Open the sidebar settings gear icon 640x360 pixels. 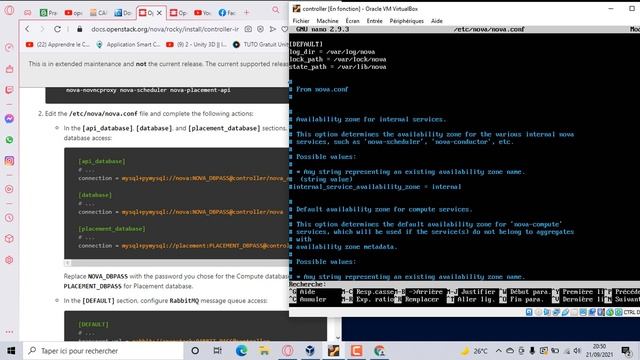9,260
